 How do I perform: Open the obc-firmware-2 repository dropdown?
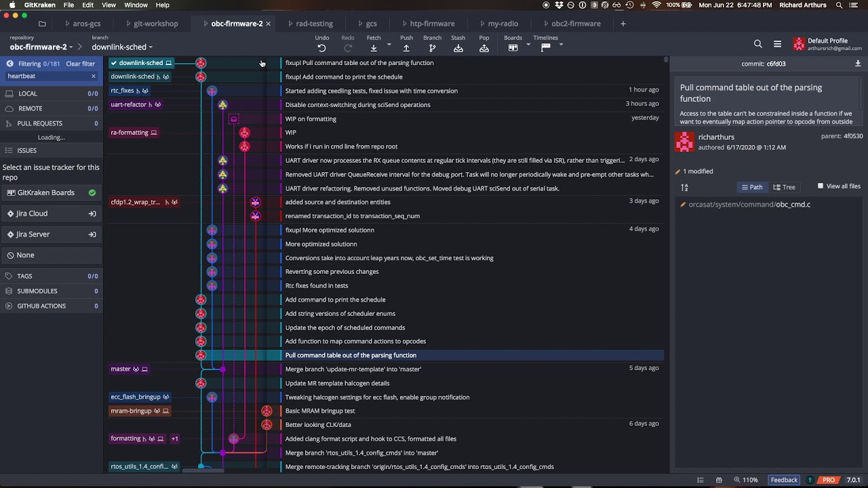41,47
